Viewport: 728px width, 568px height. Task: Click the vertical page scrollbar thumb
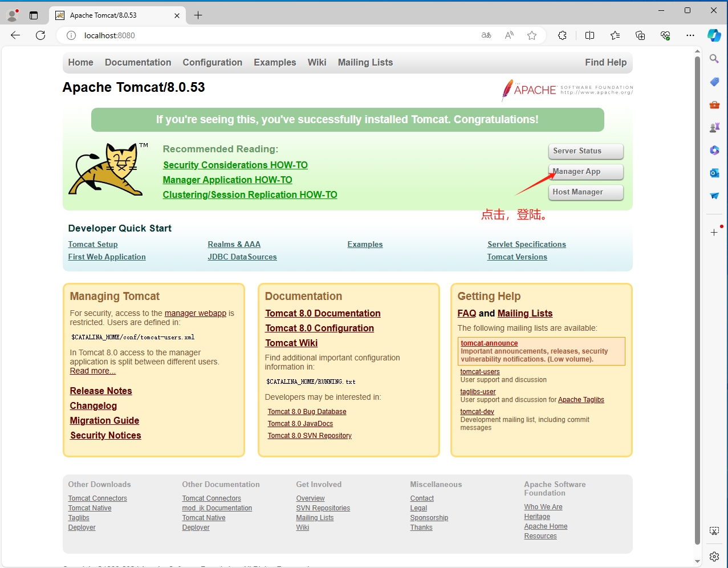[x=698, y=301]
